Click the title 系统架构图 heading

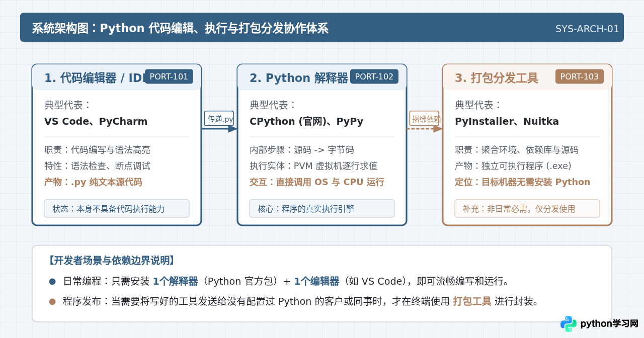click(180, 28)
